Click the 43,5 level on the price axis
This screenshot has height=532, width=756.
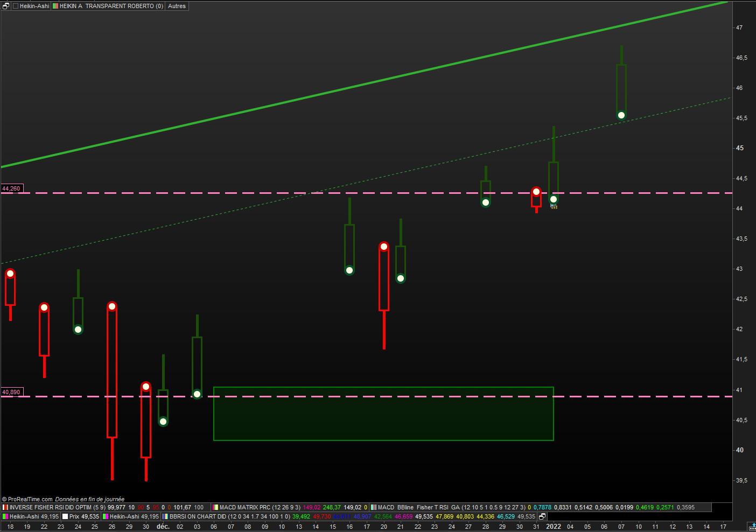click(x=741, y=239)
